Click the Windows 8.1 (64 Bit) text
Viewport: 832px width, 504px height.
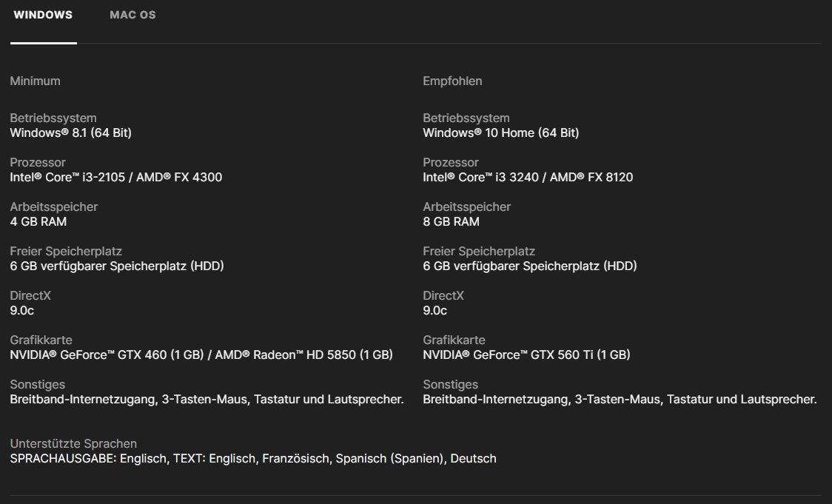(x=70, y=132)
